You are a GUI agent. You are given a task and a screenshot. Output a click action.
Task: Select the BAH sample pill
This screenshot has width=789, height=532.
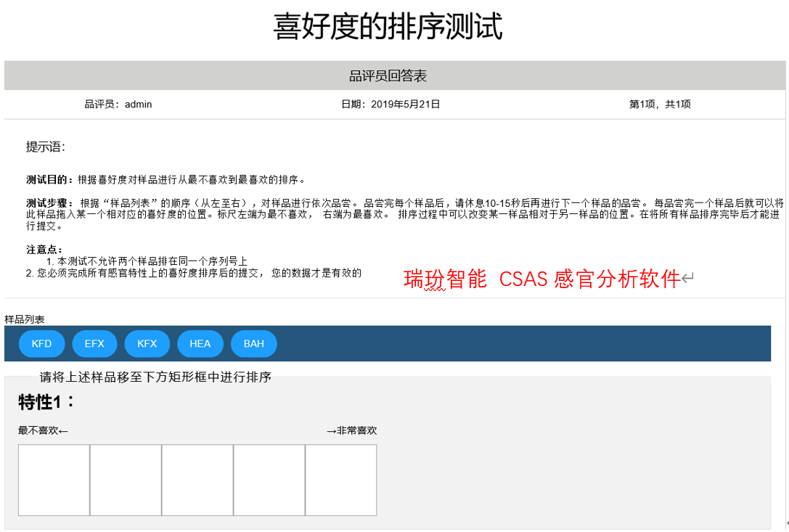[x=254, y=343]
